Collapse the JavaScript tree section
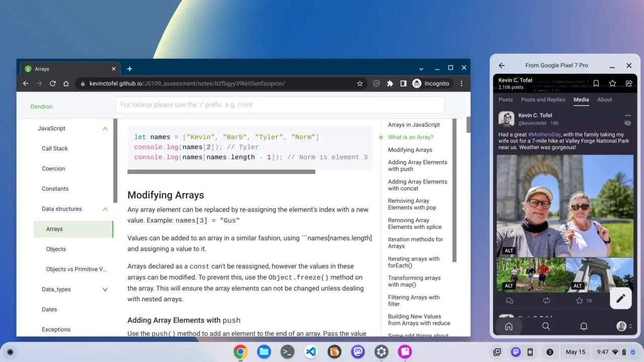 pos(105,129)
